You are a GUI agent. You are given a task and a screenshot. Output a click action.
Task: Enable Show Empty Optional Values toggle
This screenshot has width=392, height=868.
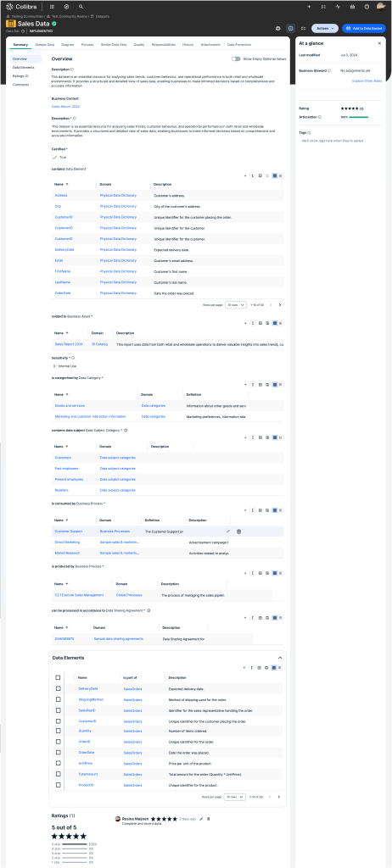coord(236,58)
